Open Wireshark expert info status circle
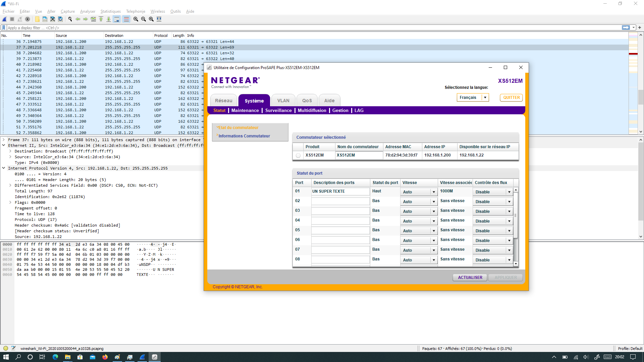This screenshot has height=362, width=644. pyautogui.click(x=6, y=348)
